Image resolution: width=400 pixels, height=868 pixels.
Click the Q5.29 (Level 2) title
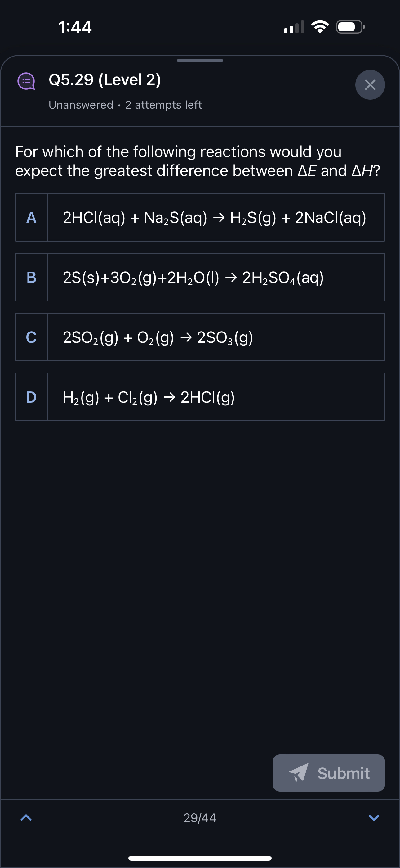[x=104, y=80]
